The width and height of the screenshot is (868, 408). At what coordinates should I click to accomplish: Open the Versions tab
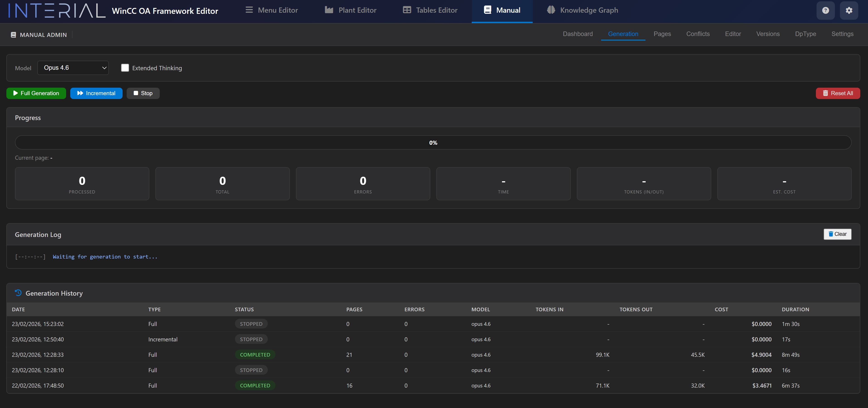tap(768, 34)
